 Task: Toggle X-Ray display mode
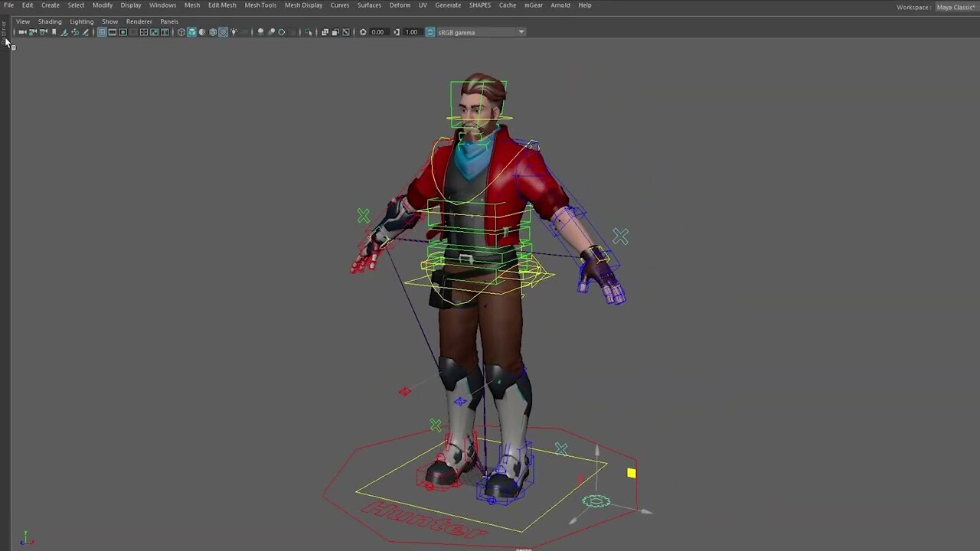click(325, 32)
